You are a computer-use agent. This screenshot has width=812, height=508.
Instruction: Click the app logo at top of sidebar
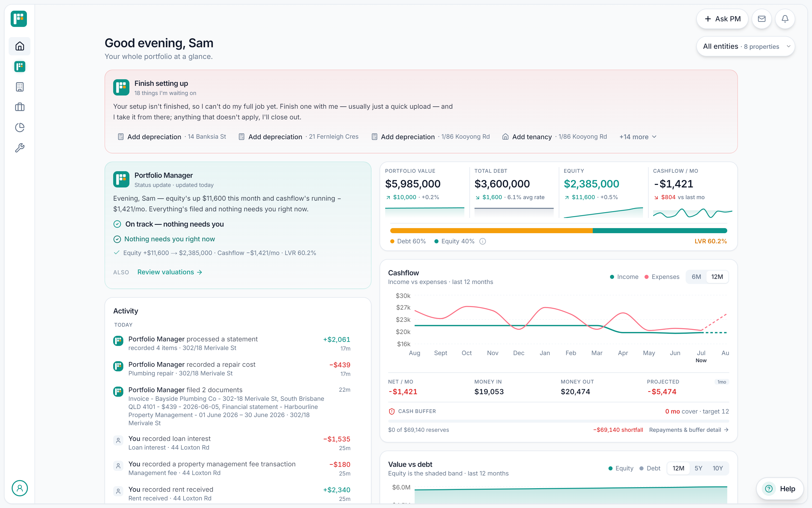coord(19,19)
